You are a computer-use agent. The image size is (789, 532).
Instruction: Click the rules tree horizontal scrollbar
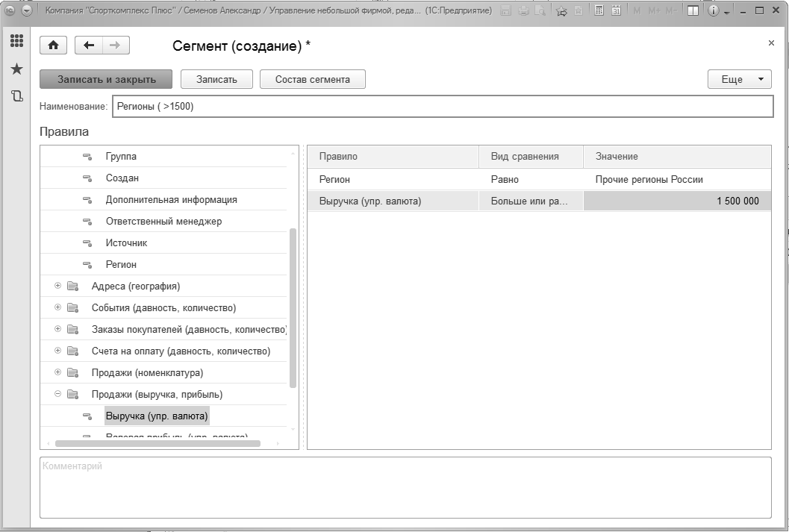[158, 443]
